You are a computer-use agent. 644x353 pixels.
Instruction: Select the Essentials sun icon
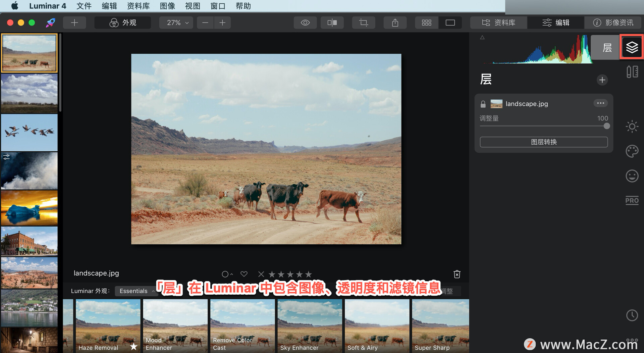point(632,127)
